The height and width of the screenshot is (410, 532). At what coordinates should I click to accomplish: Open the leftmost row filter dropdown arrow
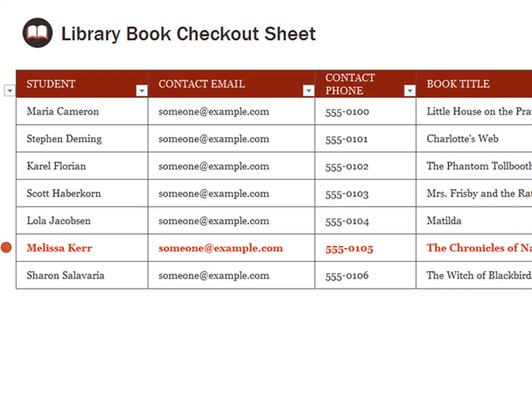(x=9, y=90)
